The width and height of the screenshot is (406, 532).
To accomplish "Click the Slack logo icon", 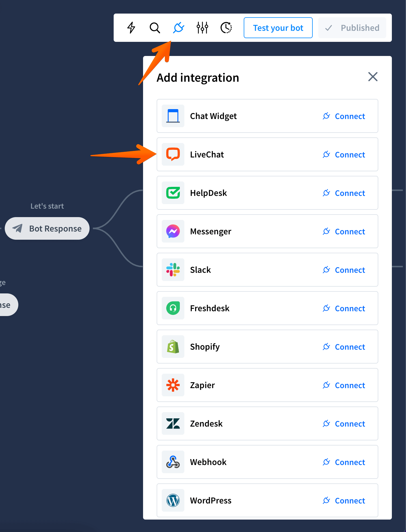I will pos(173,270).
